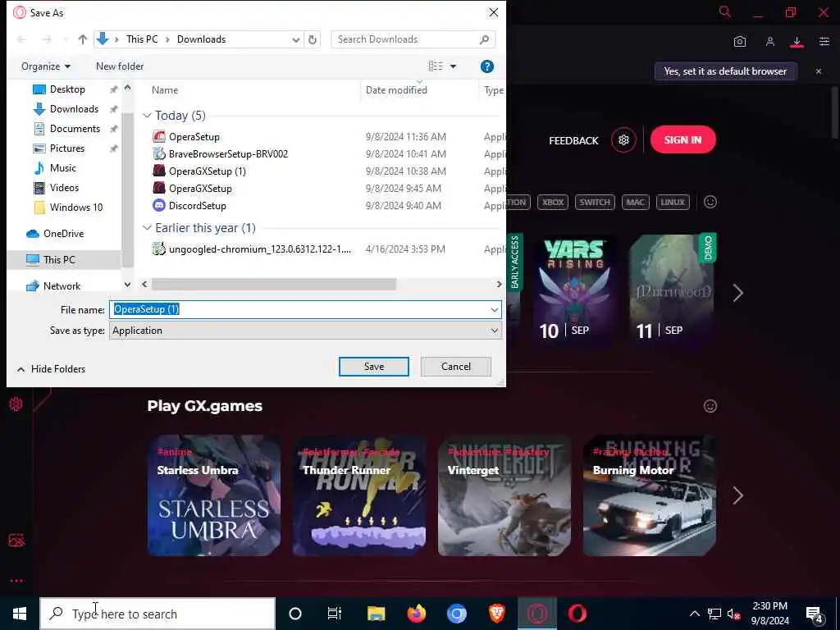
Task: Open the sidebar settings gear icon
Action: [16, 404]
